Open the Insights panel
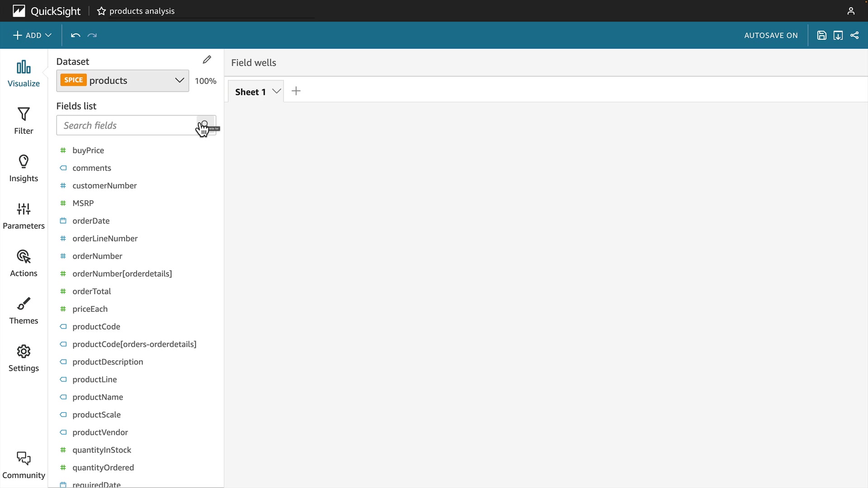 pyautogui.click(x=24, y=168)
